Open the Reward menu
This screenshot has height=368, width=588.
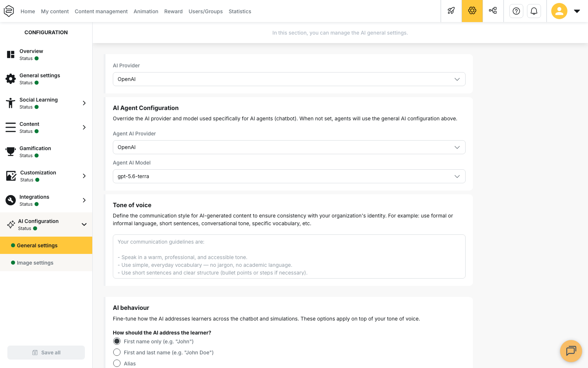[173, 11]
